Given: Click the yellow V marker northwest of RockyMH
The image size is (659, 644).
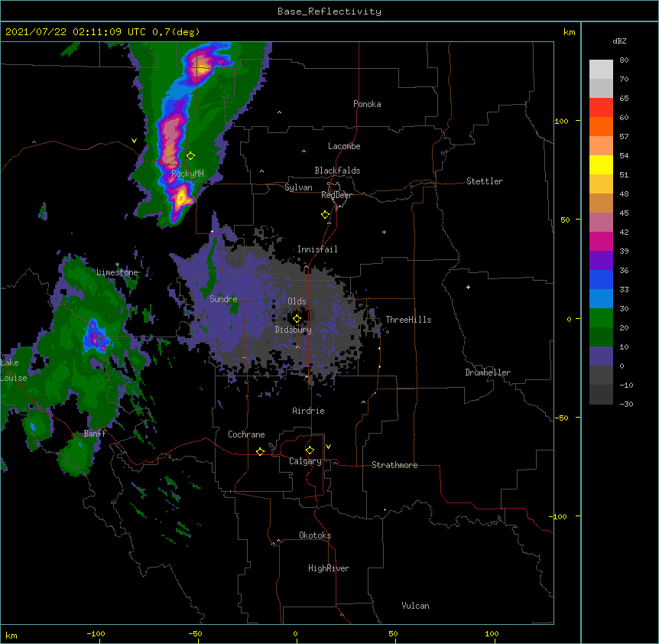Looking at the screenshot, I should point(134,141).
